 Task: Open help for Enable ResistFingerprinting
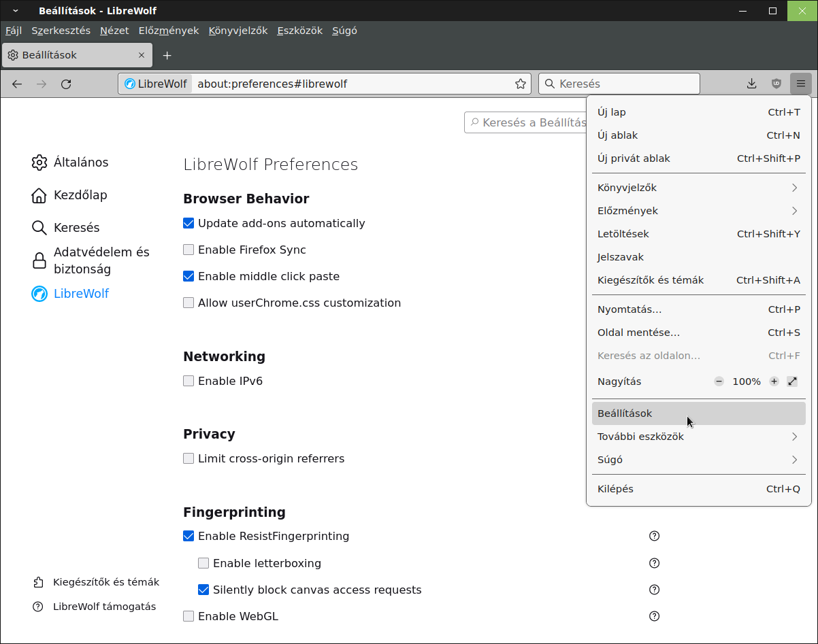point(655,536)
